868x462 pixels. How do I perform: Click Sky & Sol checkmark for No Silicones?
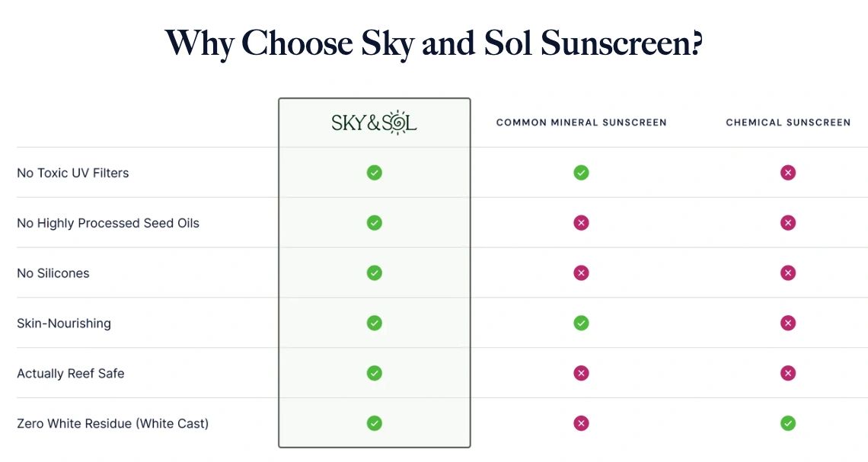374,272
